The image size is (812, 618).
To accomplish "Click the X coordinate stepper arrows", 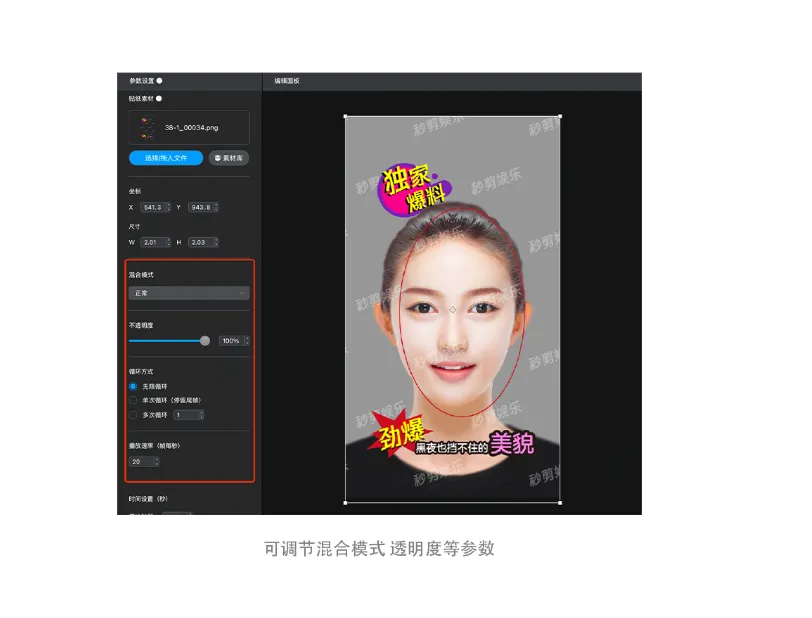I will (168, 207).
